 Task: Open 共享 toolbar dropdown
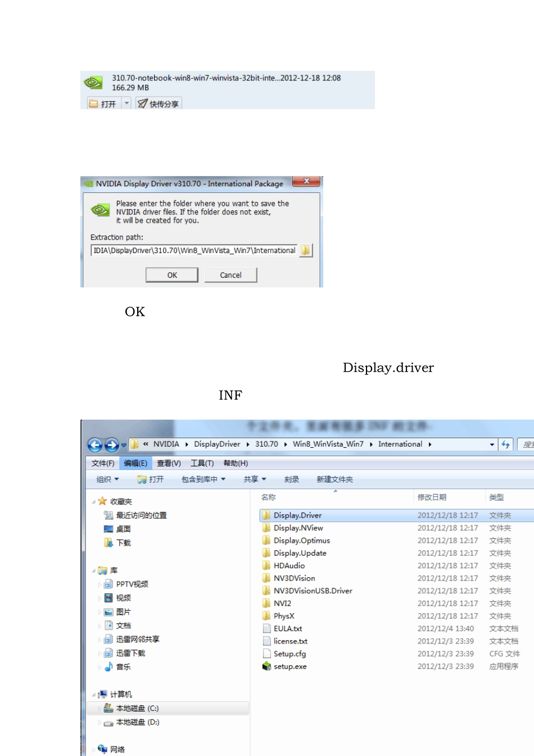tap(255, 479)
